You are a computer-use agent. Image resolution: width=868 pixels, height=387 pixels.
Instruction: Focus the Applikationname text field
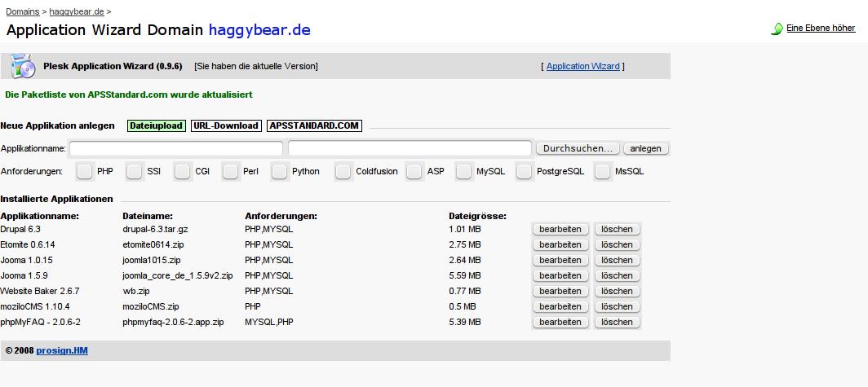176,148
